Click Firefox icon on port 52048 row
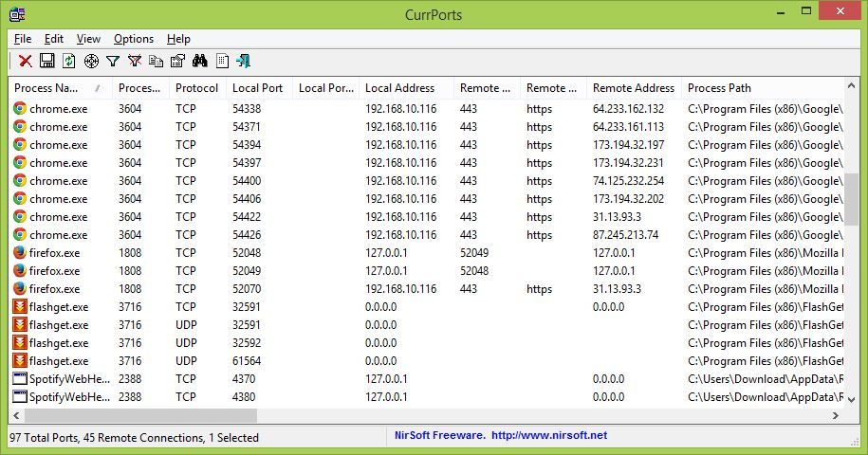This screenshot has height=455, width=868. point(20,253)
